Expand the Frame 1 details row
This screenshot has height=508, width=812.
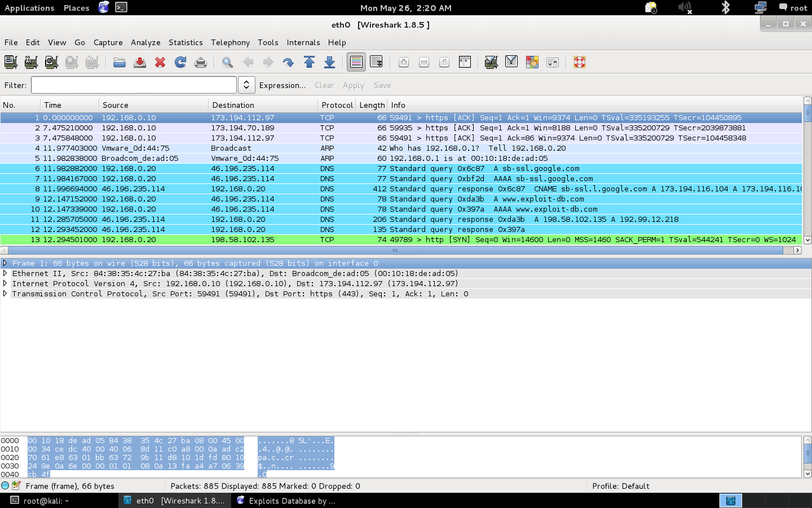coord(5,263)
